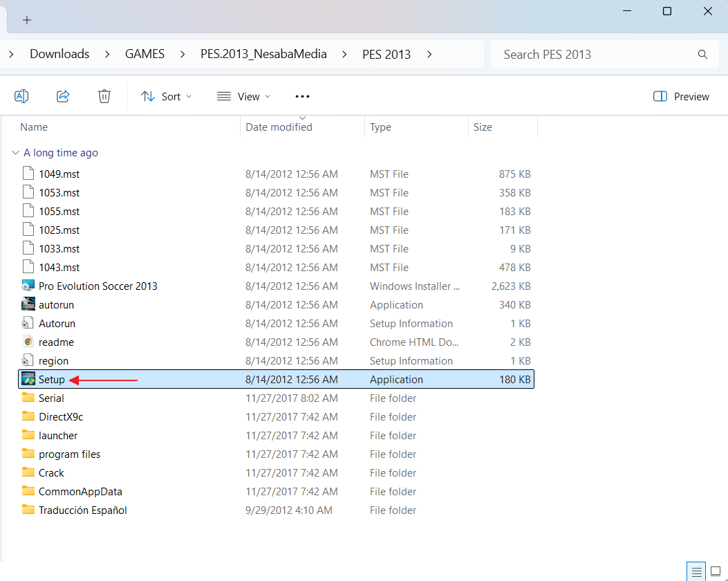The image size is (728, 581).
Task: Select the 'A long time ago' group label
Action: (61, 153)
